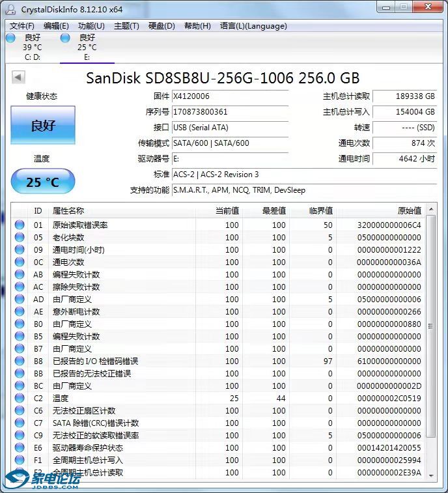Click the features field S.M.A.R.T., APM, NCQ
Viewport: 448px width, 493px height.
(x=304, y=190)
